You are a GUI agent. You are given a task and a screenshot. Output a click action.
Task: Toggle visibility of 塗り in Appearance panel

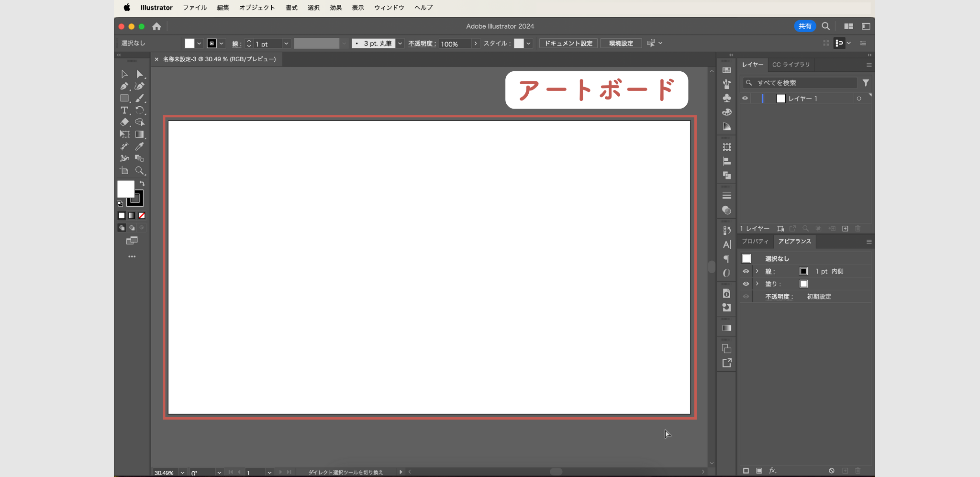click(x=746, y=283)
